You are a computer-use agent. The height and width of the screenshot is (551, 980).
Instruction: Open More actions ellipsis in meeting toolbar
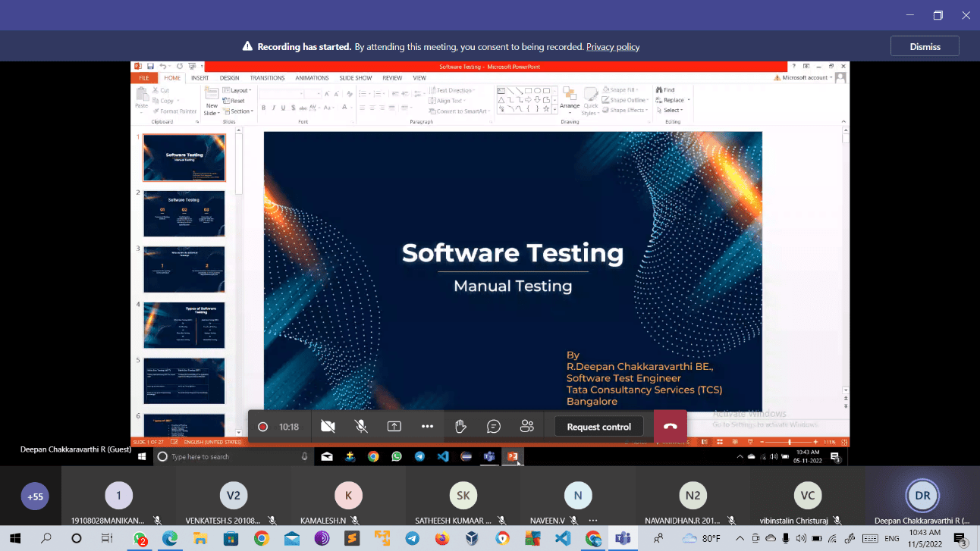click(x=427, y=427)
